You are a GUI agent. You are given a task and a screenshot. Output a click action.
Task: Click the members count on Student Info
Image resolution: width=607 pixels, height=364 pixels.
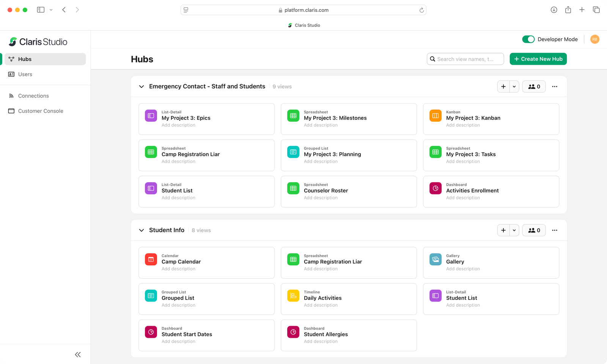[534, 230]
